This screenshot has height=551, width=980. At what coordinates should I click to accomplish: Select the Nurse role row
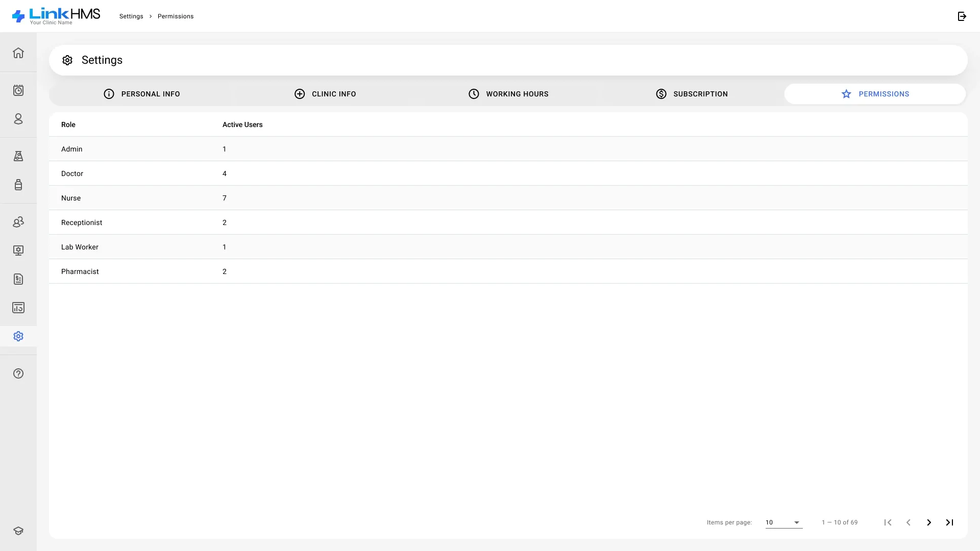point(508,198)
